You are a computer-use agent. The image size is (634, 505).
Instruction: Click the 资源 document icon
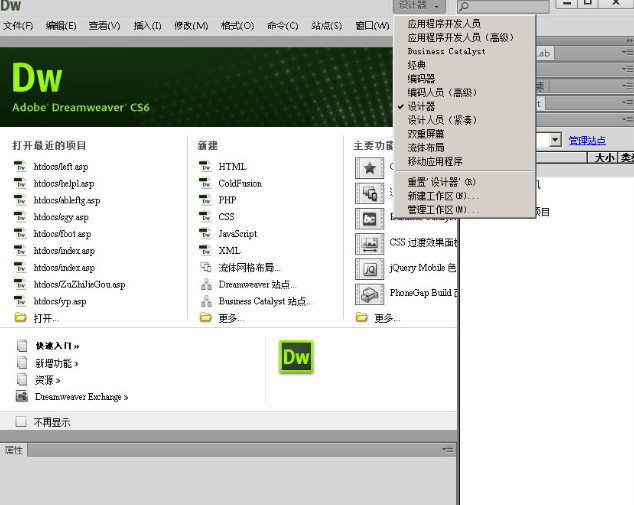click(22, 380)
